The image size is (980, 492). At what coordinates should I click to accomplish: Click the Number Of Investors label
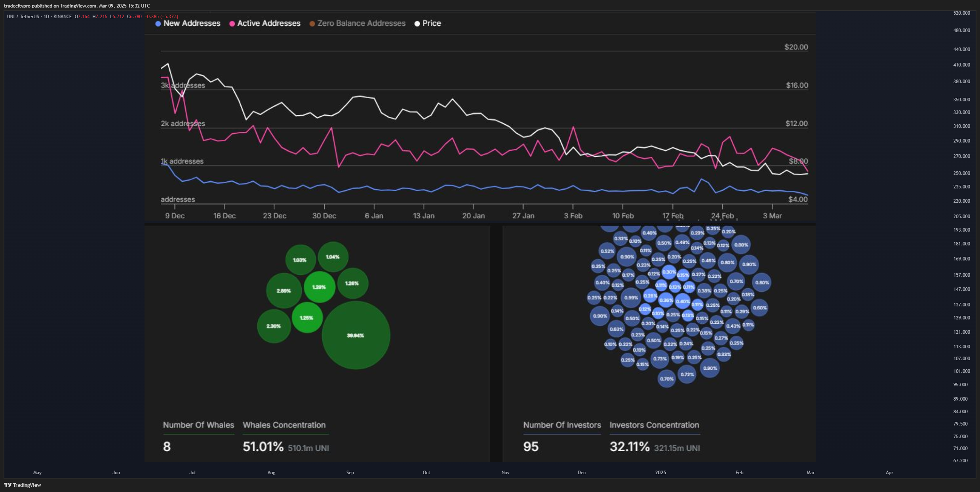[562, 425]
